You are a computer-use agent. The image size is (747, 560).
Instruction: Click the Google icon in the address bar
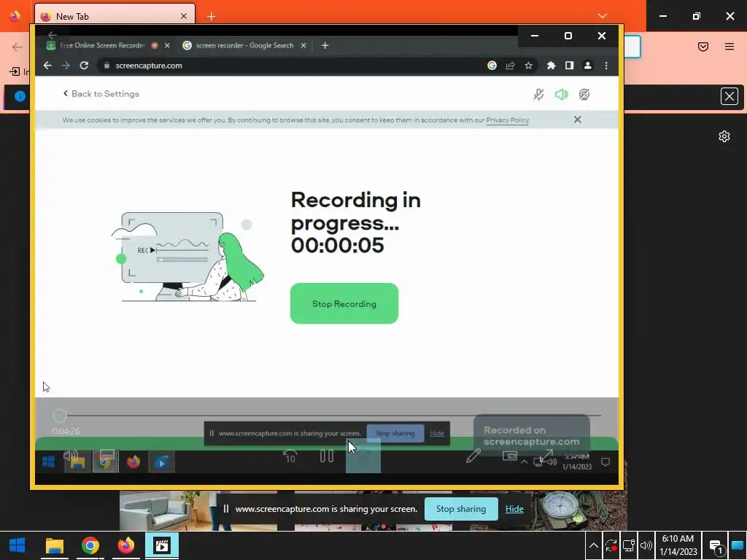(492, 65)
